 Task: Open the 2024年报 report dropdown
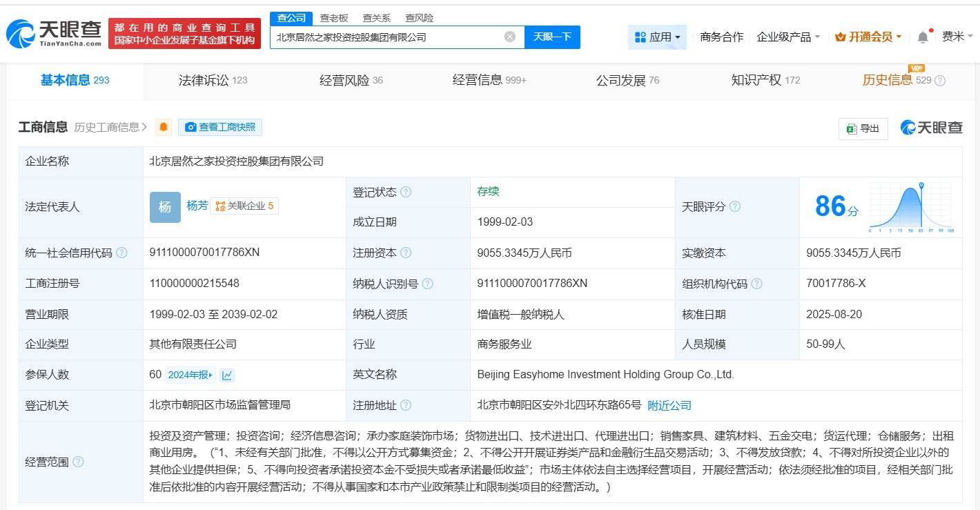click(191, 375)
